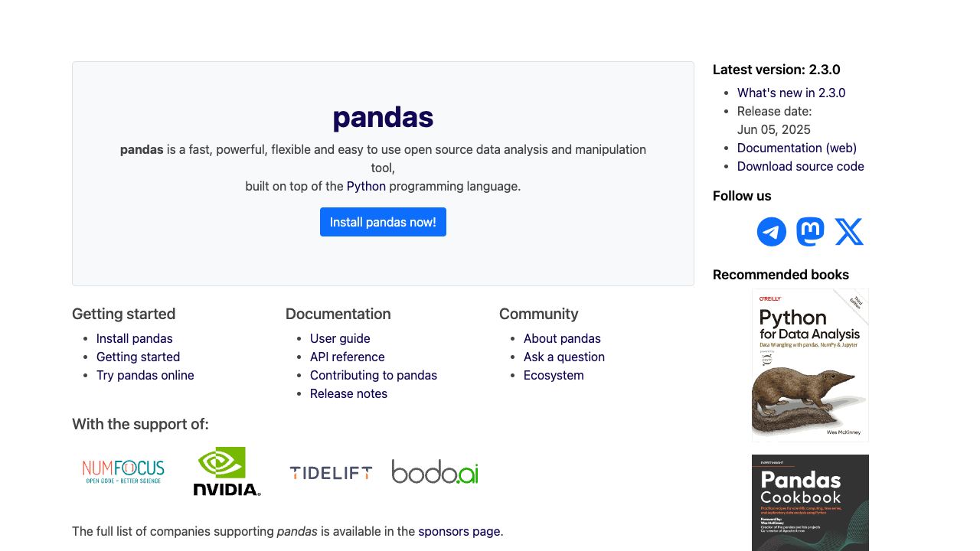
Task: Open Contributing to pandas
Action: (x=374, y=375)
